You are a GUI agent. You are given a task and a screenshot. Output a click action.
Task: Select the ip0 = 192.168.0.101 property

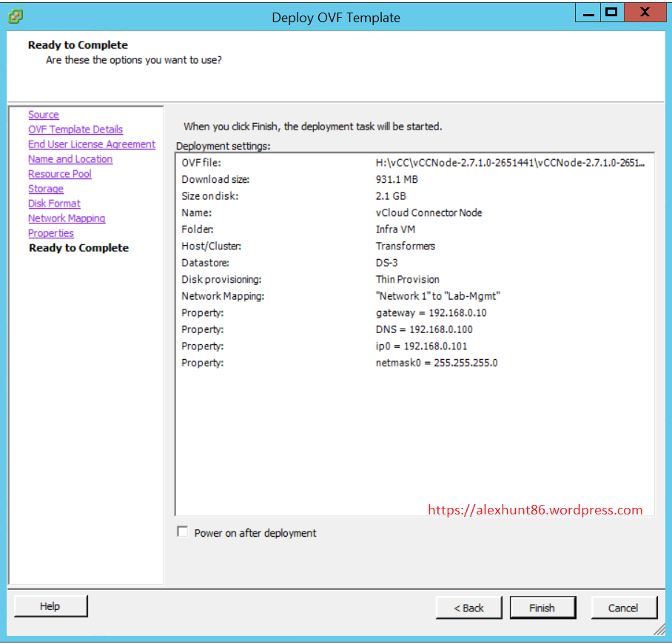[x=422, y=346]
